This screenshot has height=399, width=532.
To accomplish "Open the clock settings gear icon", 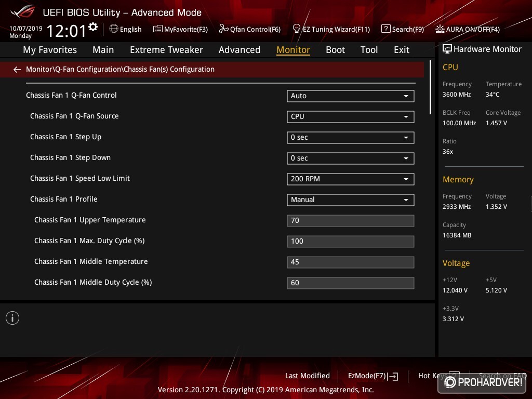I will coord(93,27).
